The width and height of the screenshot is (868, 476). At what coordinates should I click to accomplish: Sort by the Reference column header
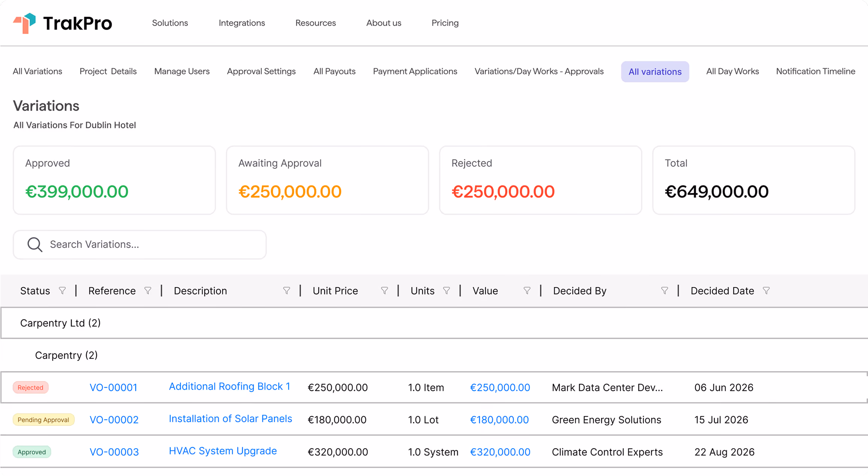[x=112, y=291]
